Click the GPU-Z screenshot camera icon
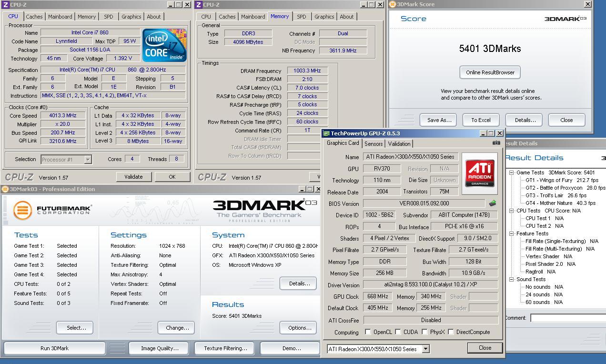Screen dimensions: 606x364 pyautogui.click(x=496, y=143)
